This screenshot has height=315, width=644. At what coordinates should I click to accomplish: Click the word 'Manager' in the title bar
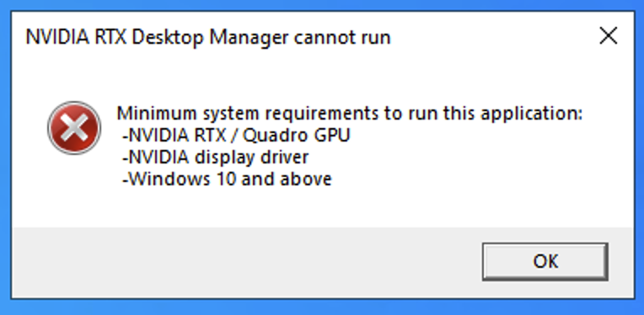[249, 38]
